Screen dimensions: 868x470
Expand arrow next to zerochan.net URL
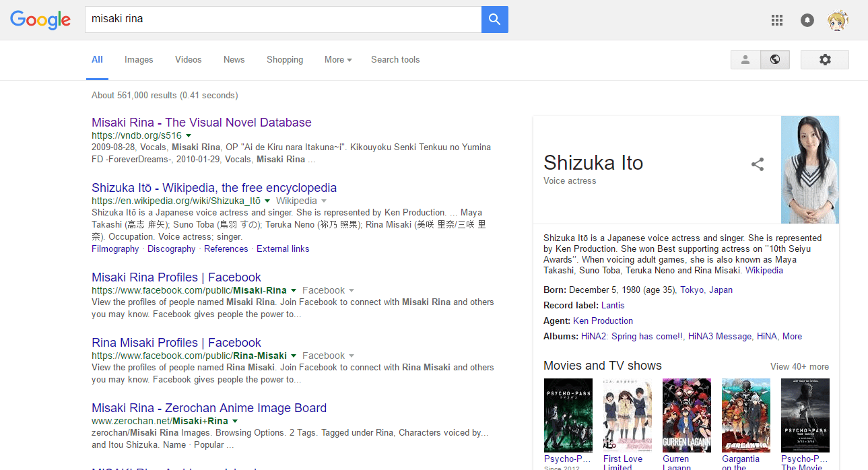(235, 422)
